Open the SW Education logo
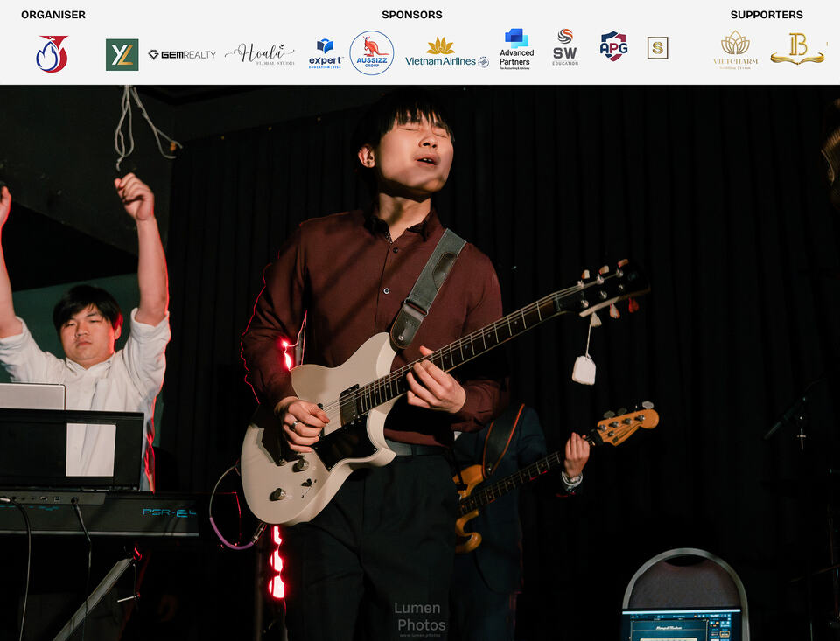Screen dimensions: 840x641 pos(565,47)
